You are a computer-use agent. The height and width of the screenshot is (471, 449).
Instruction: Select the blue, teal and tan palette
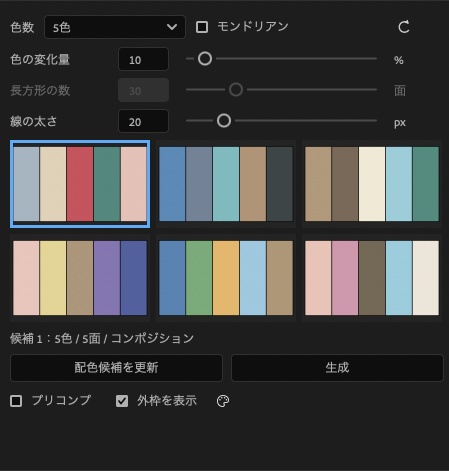(x=226, y=184)
